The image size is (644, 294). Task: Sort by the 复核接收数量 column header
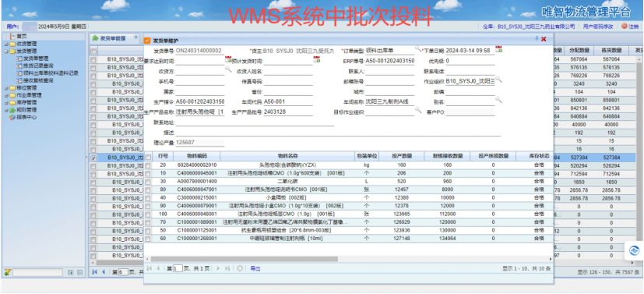(447, 156)
